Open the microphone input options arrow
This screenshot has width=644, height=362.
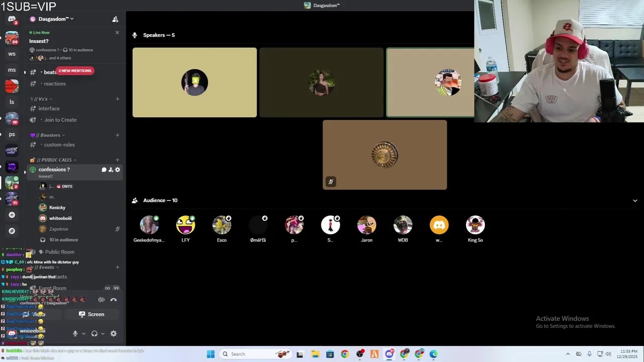84,333
